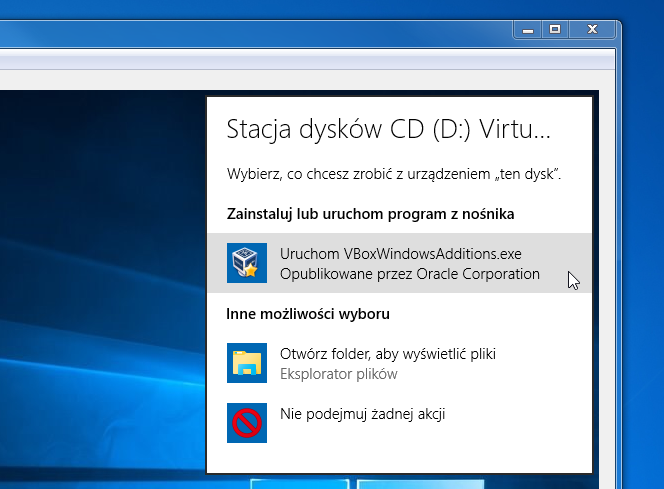Click the File Explorer folder icon
The image size is (664, 489).
click(x=247, y=363)
